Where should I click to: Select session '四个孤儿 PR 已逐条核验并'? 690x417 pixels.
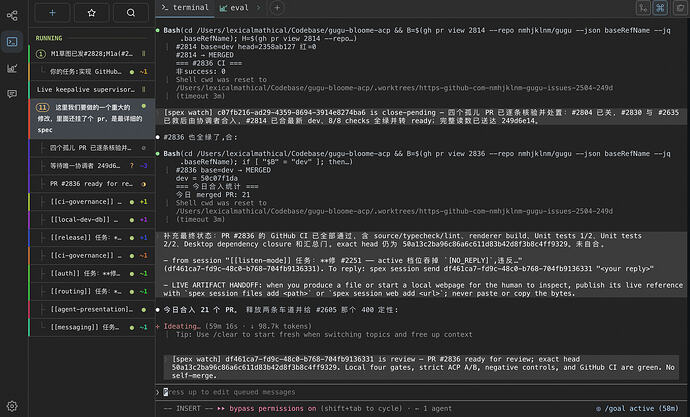coord(92,148)
